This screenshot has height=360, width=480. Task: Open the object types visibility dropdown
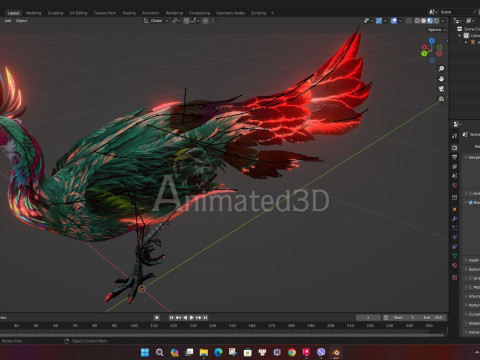[368, 21]
